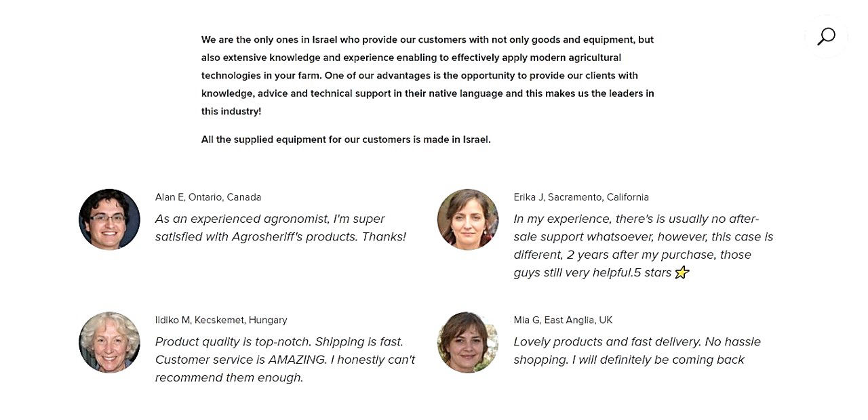Click the name 'Ildiko M, Kecskemet, Hungary'
This screenshot has width=868, height=420.
221,320
